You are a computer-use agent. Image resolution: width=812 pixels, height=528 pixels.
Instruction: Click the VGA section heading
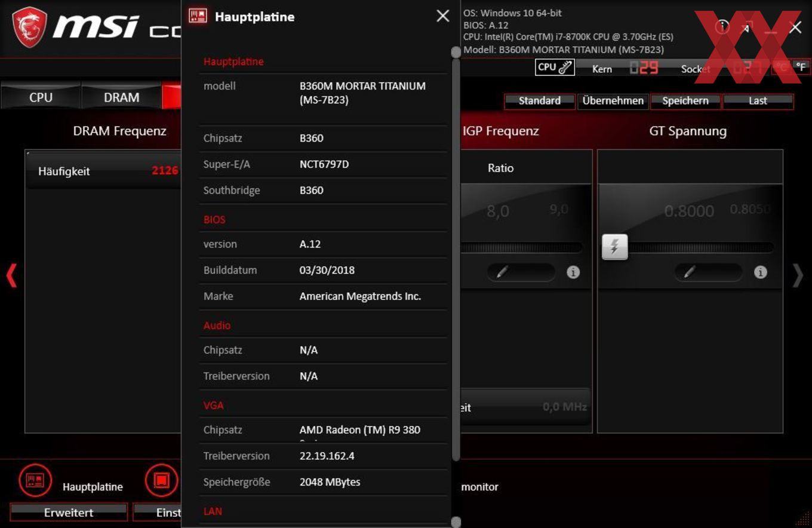[213, 406]
